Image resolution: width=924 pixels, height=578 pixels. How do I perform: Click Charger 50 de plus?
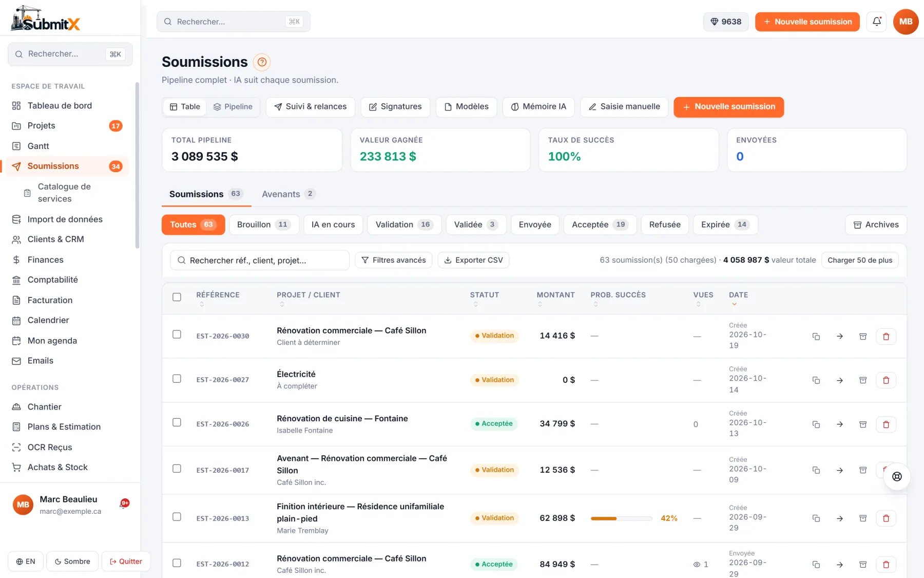tap(860, 260)
